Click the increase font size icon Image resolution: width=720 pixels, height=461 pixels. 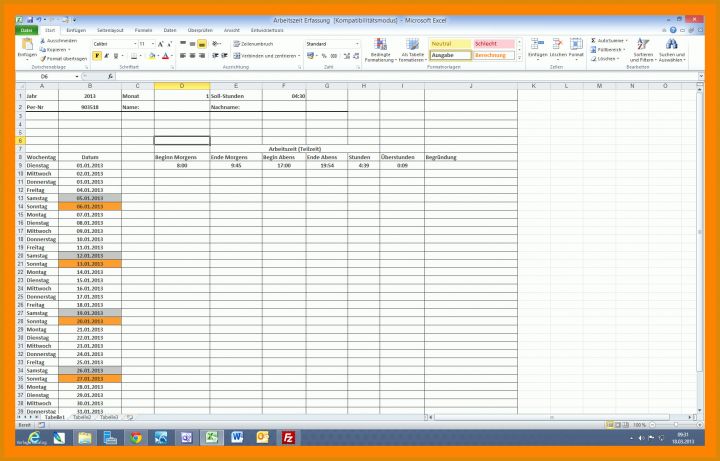tap(160, 44)
